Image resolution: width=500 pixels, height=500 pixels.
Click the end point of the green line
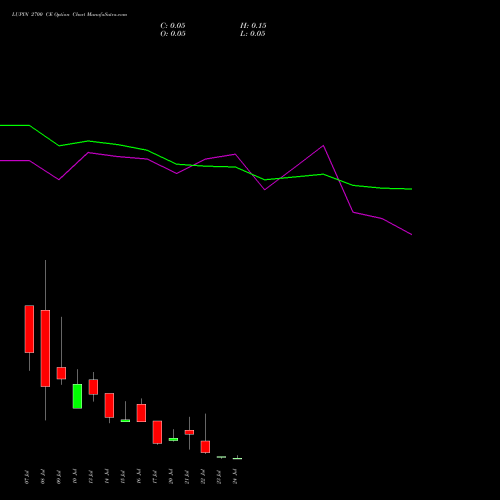tap(412, 189)
